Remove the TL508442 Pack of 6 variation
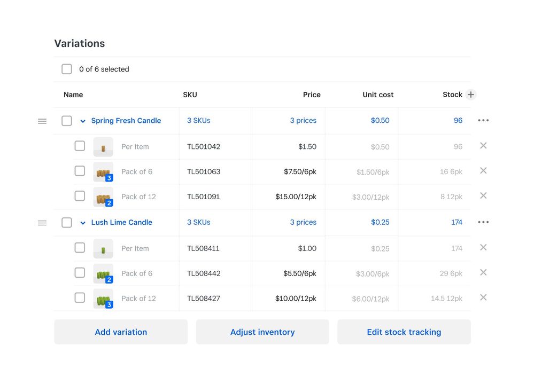 coord(483,272)
